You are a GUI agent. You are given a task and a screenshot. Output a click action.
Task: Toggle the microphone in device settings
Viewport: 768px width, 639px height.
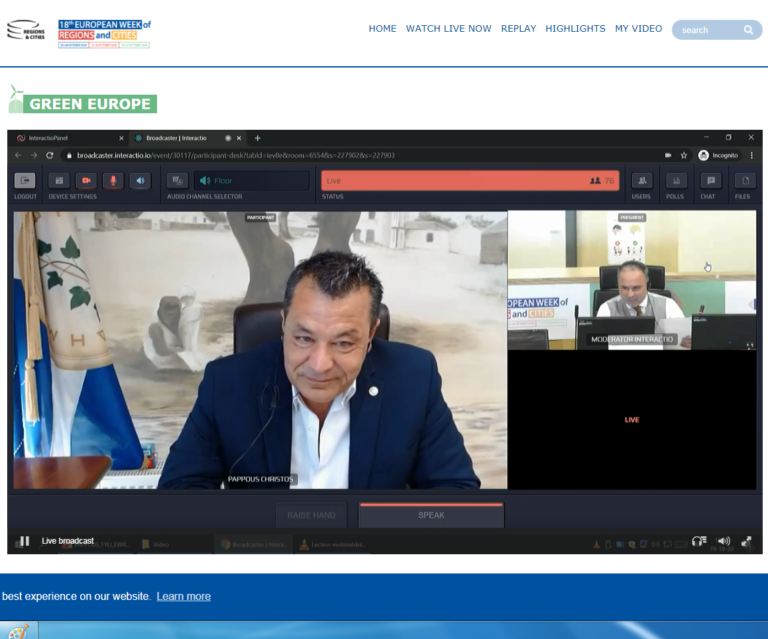(113, 181)
